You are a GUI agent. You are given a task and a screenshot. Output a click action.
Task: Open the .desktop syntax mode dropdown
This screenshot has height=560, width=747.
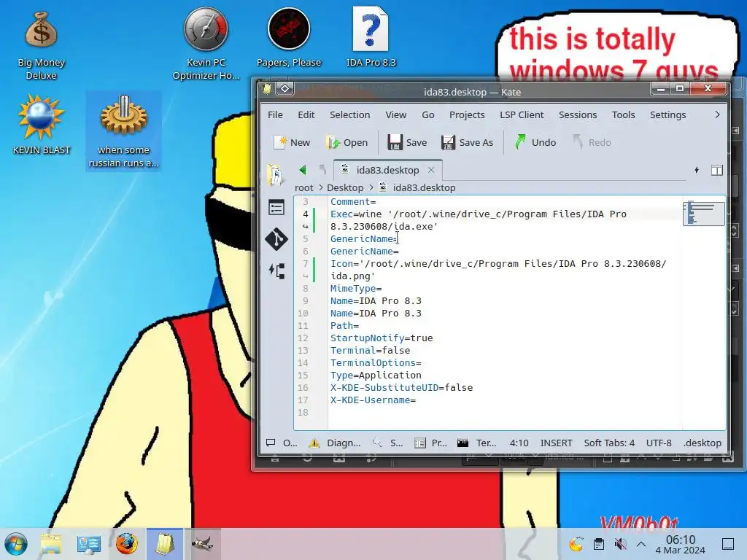tap(703, 443)
